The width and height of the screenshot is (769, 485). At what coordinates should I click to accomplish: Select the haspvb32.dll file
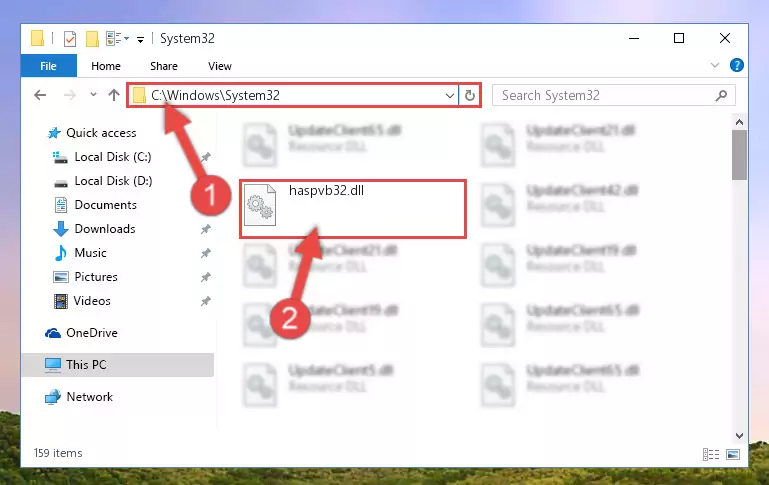tap(353, 209)
